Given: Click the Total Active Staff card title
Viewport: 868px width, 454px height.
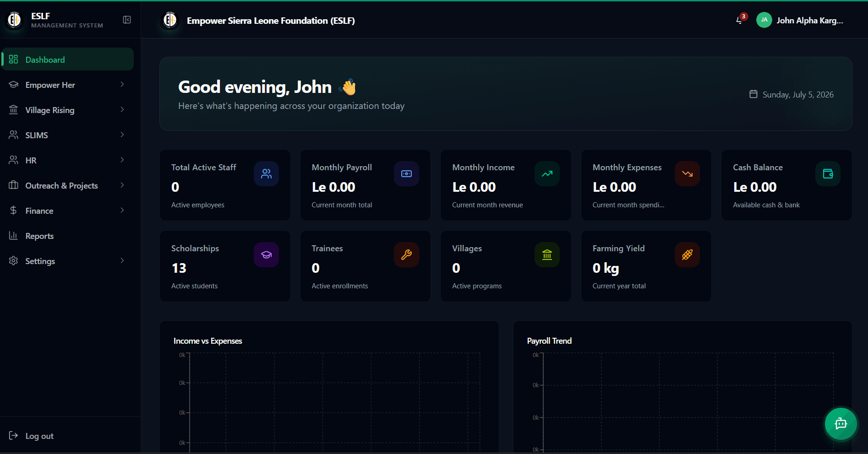Looking at the screenshot, I should pyautogui.click(x=203, y=167).
